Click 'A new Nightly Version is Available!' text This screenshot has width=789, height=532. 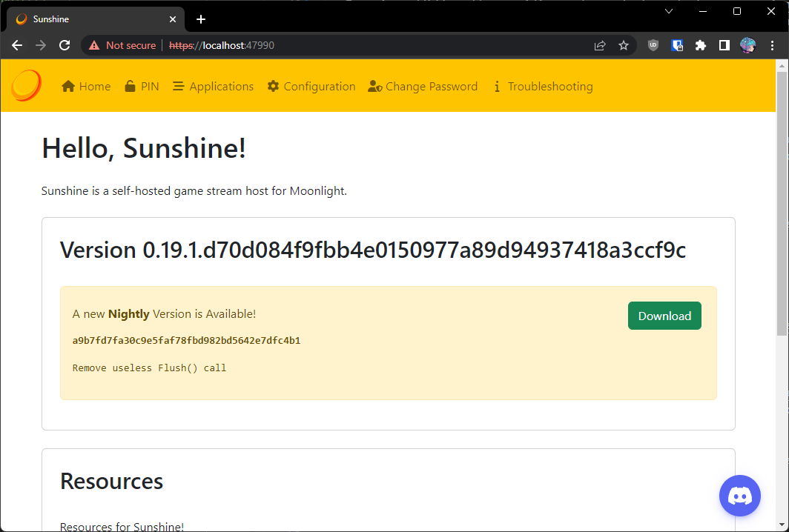164,314
